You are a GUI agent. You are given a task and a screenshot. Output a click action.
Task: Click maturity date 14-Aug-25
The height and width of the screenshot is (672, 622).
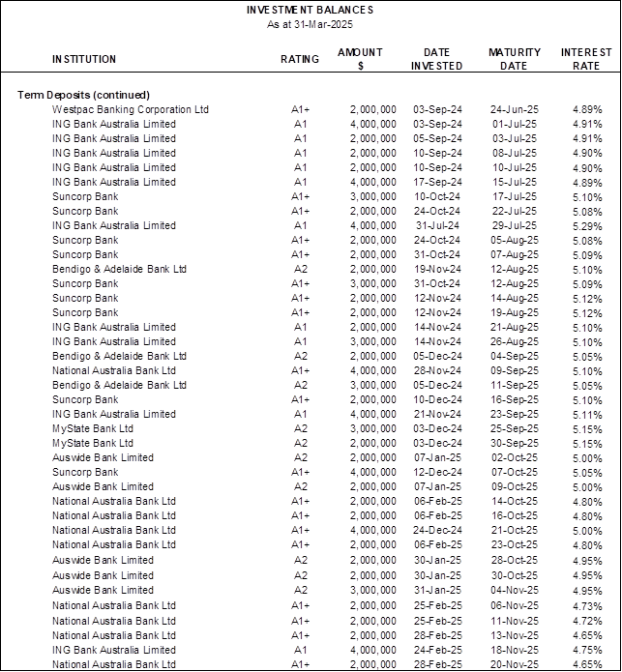click(515, 299)
